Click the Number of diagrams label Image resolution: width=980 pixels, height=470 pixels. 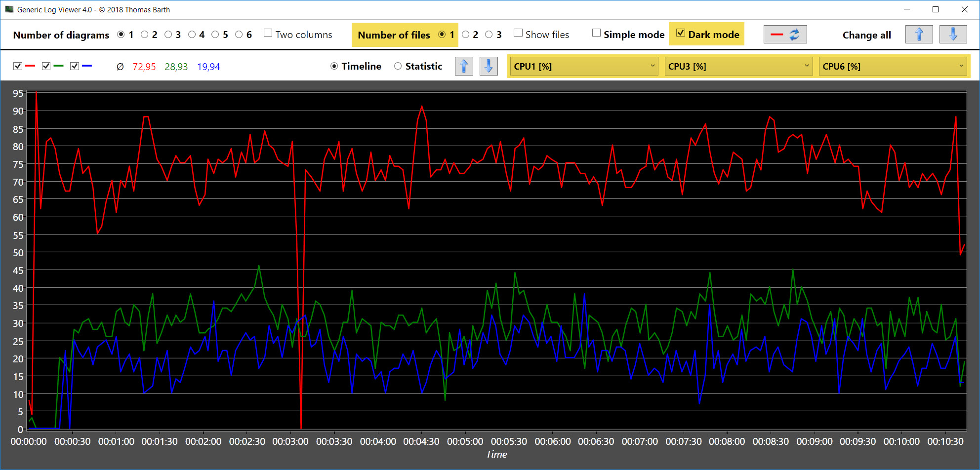pyautogui.click(x=61, y=35)
